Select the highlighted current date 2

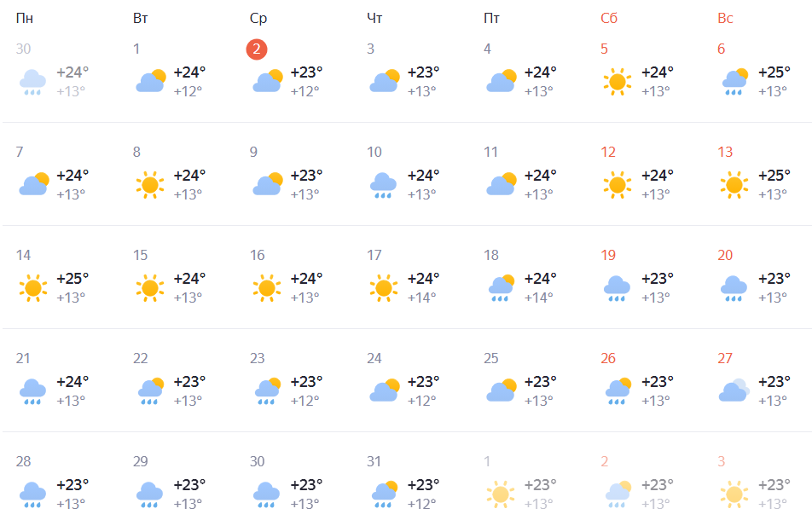257,49
